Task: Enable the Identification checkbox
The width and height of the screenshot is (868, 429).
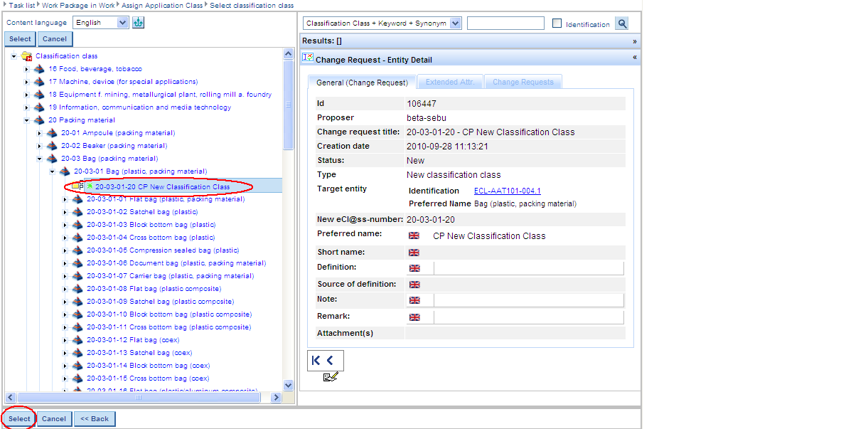Action: [x=557, y=23]
